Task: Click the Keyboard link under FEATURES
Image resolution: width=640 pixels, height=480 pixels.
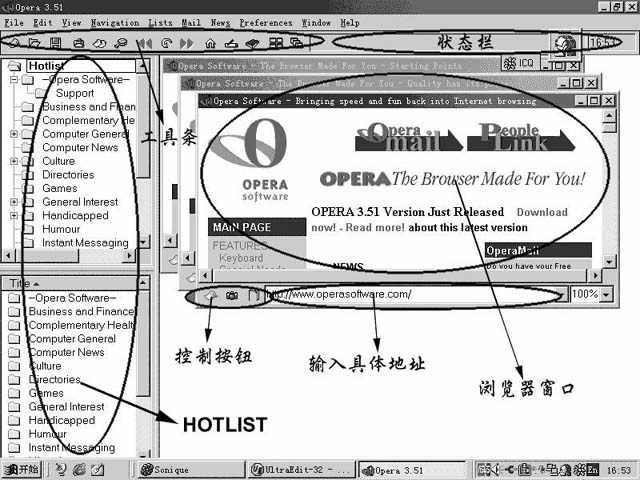Action: (241, 258)
